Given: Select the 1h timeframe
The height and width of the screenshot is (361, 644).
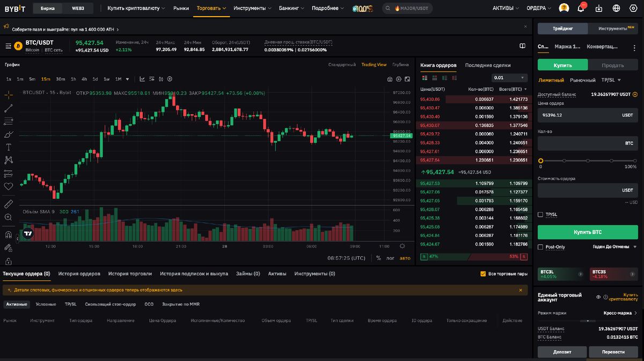Looking at the screenshot, I should pyautogui.click(x=73, y=79).
